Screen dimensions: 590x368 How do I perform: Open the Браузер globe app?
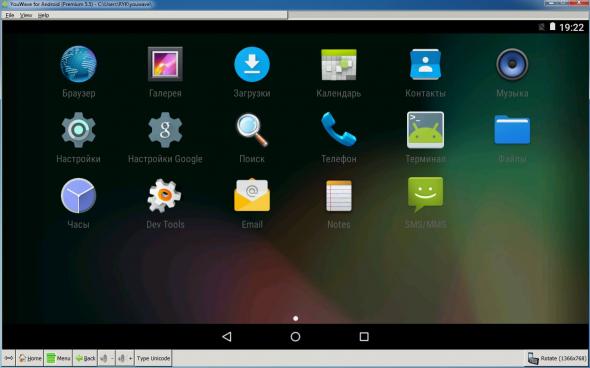78,64
